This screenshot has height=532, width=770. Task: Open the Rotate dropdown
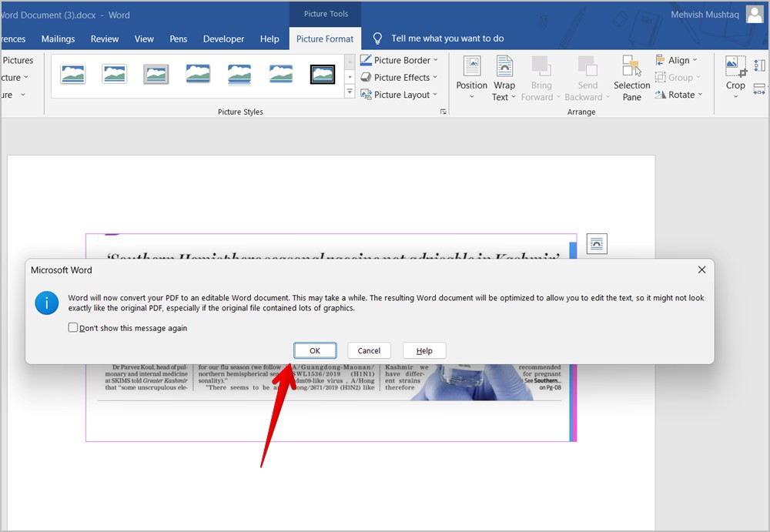tap(678, 95)
